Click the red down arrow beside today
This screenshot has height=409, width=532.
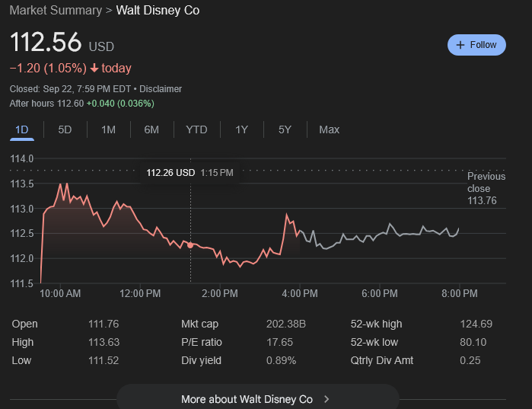pyautogui.click(x=94, y=69)
